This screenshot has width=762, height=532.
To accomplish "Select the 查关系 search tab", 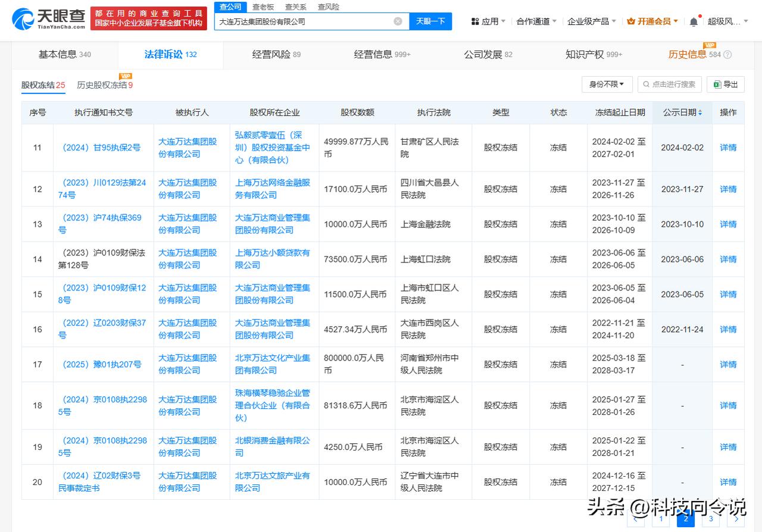I will coord(296,7).
